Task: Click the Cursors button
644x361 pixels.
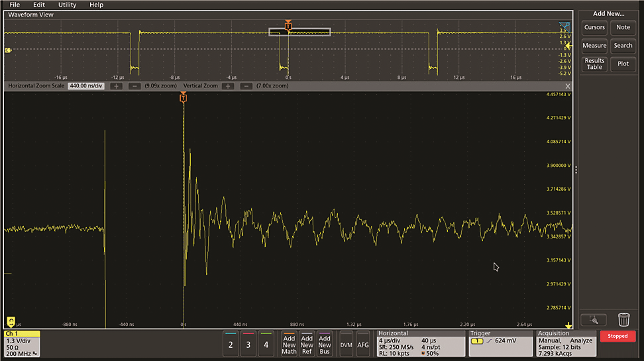Action: [x=594, y=27]
